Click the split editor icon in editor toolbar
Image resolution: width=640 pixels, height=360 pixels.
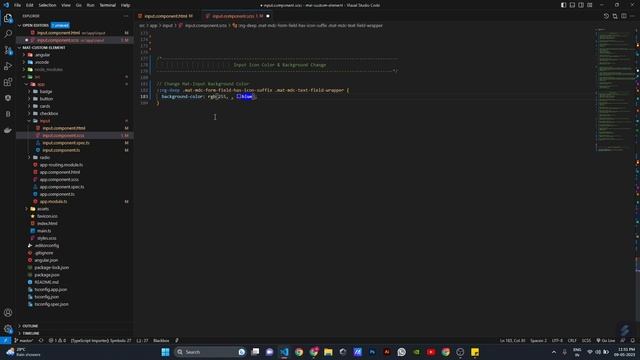click(x=624, y=16)
